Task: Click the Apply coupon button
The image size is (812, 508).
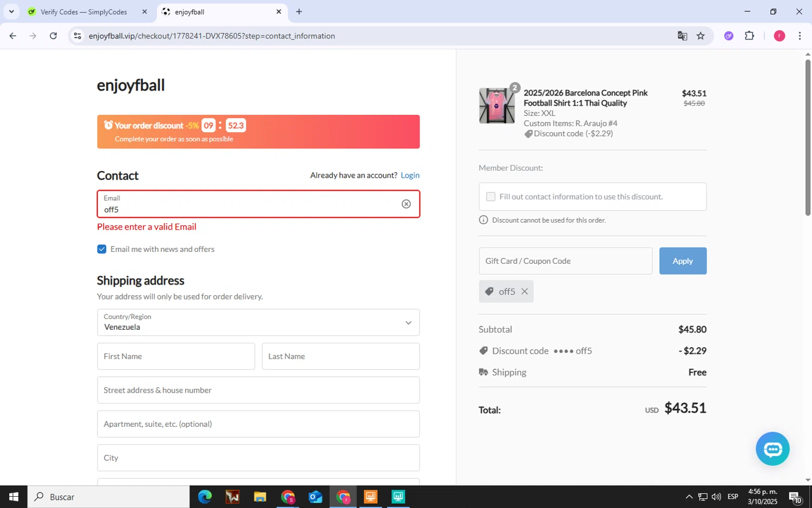Action: 683,261
